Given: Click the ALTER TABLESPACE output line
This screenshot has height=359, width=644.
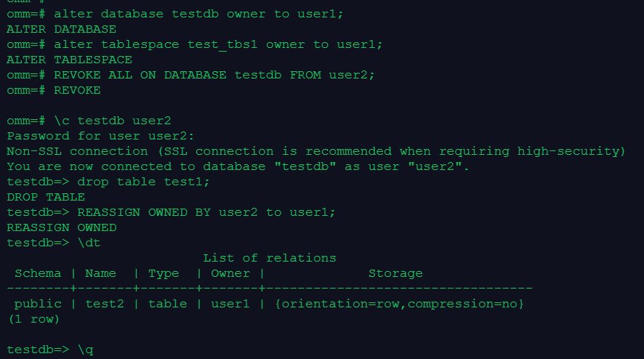Looking at the screenshot, I should (x=69, y=60).
